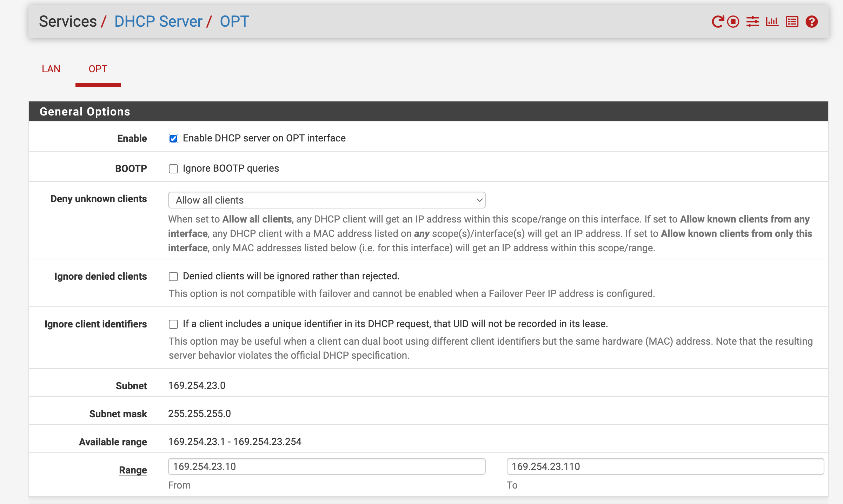This screenshot has height=504, width=843.
Task: Click the General Options section header
Action: pyautogui.click(x=85, y=112)
